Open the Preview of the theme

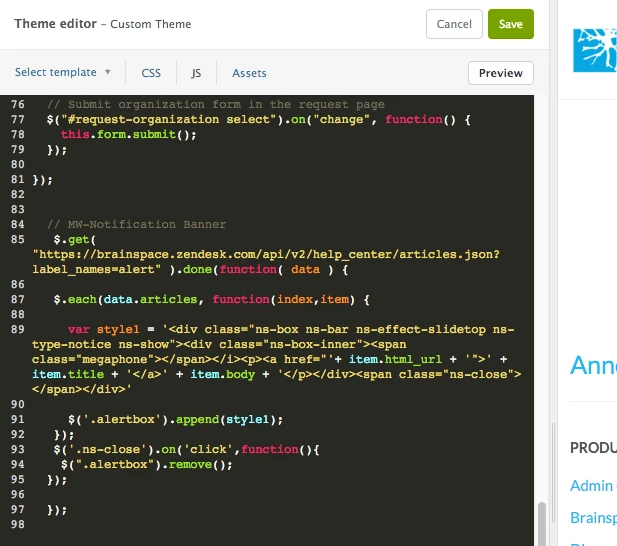501,73
